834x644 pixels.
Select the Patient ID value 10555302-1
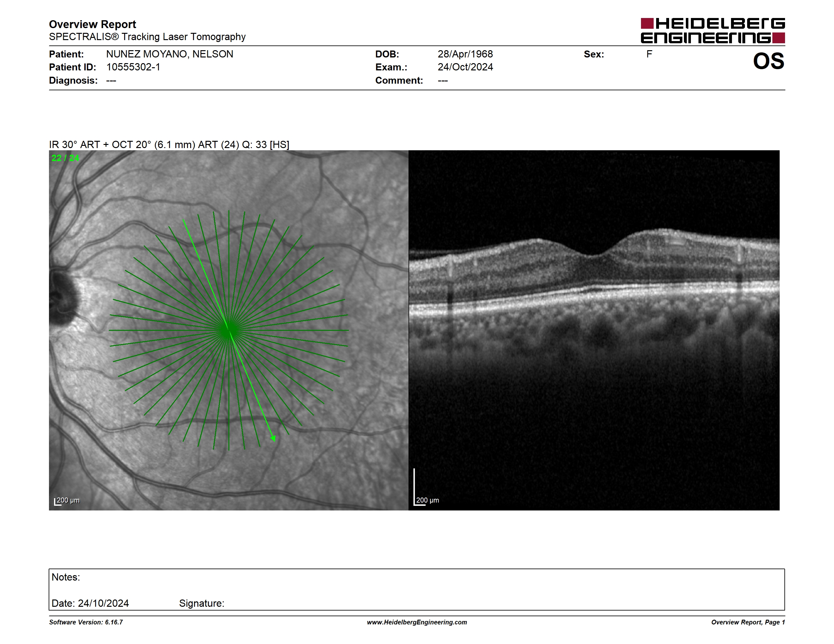coord(133,67)
